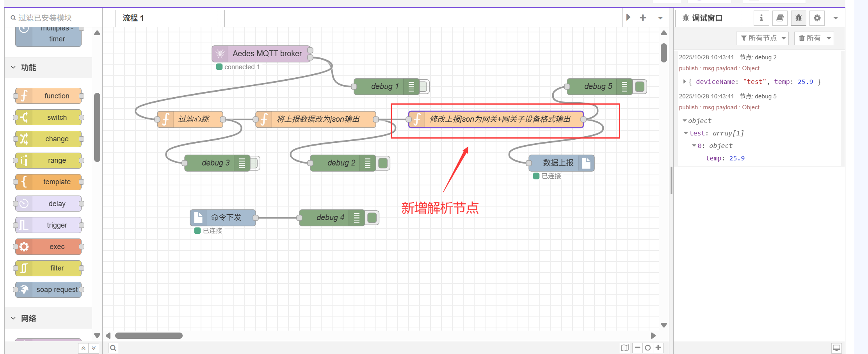Select the debug bug sidebar icon
Image resolution: width=868 pixels, height=354 pixels.
coord(799,18)
